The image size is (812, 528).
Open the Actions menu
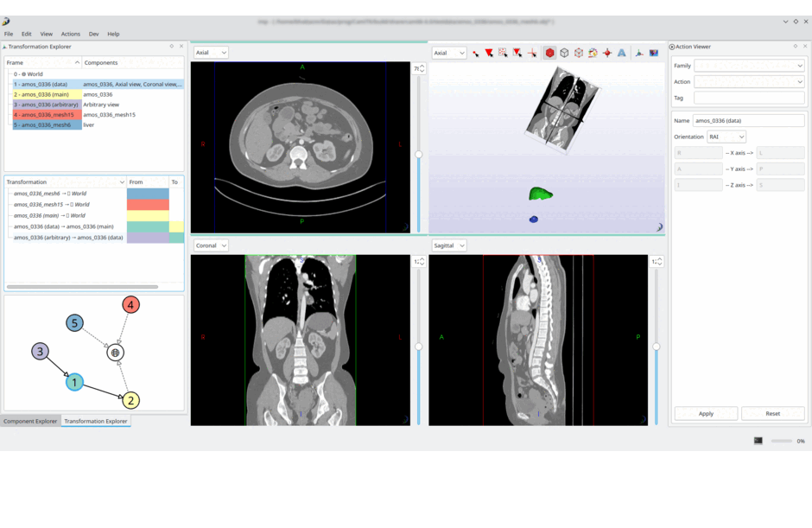click(x=70, y=34)
